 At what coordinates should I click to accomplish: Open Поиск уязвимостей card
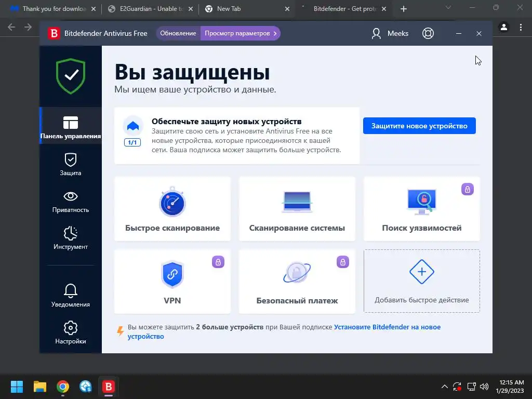(422, 209)
